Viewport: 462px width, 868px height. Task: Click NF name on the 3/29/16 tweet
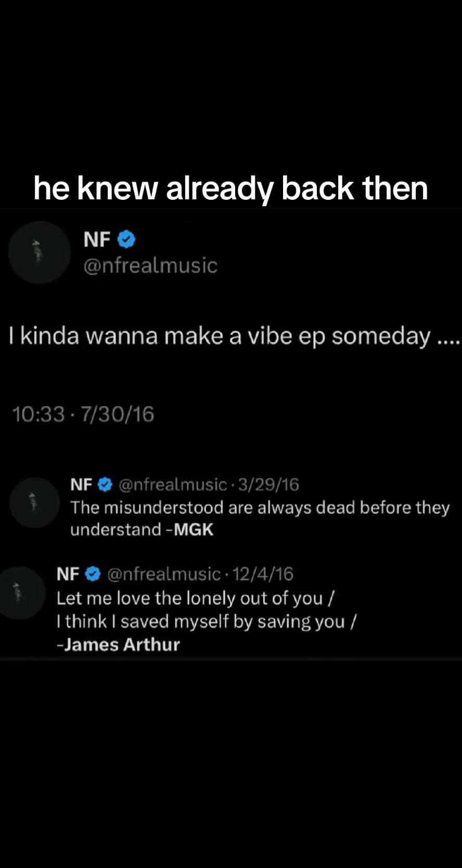pos(81,484)
